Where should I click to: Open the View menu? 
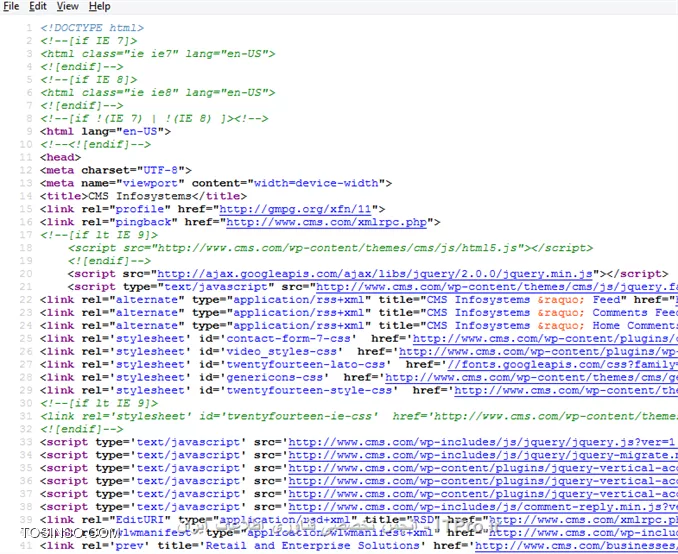pos(67,6)
